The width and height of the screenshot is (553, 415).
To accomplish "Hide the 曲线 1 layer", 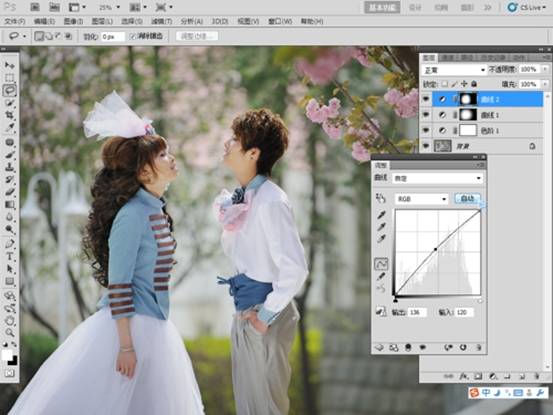I will coord(426,115).
